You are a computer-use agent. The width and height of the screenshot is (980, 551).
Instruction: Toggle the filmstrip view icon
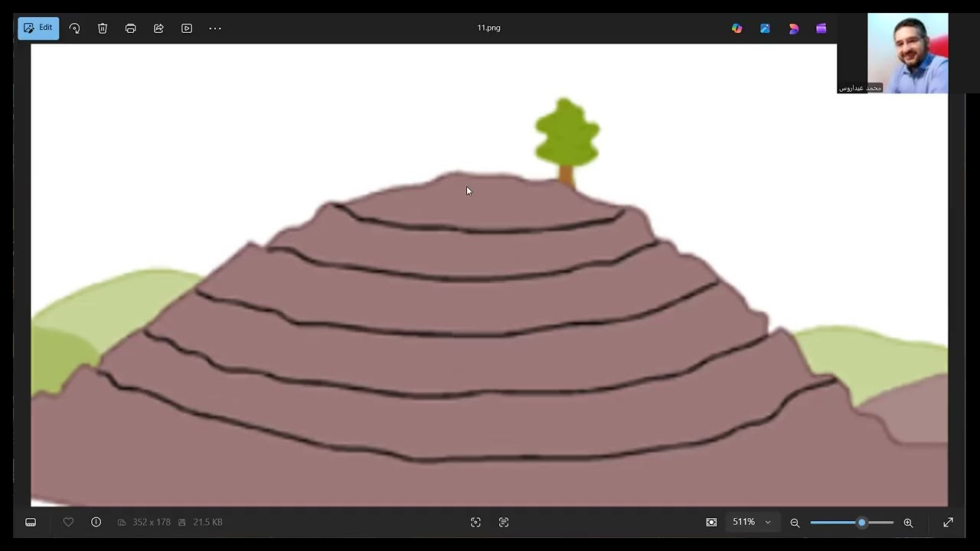31,522
